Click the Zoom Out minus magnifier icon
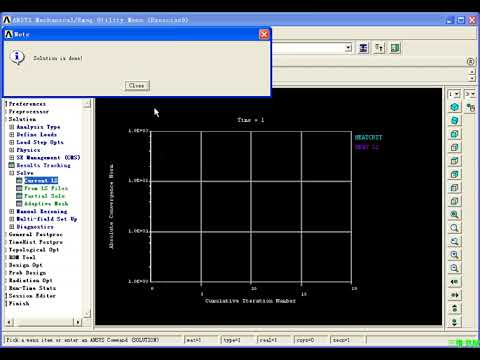The width and height of the screenshot is (480, 360). [454, 268]
